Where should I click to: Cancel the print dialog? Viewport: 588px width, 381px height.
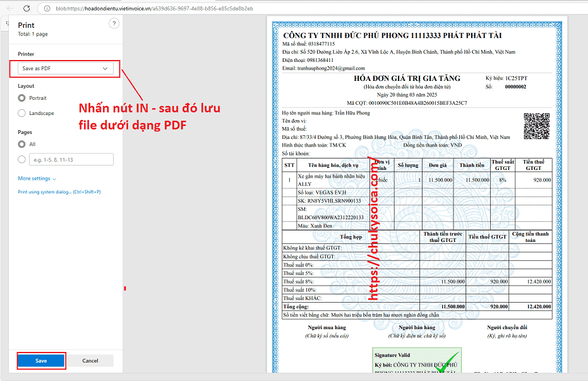click(x=90, y=360)
